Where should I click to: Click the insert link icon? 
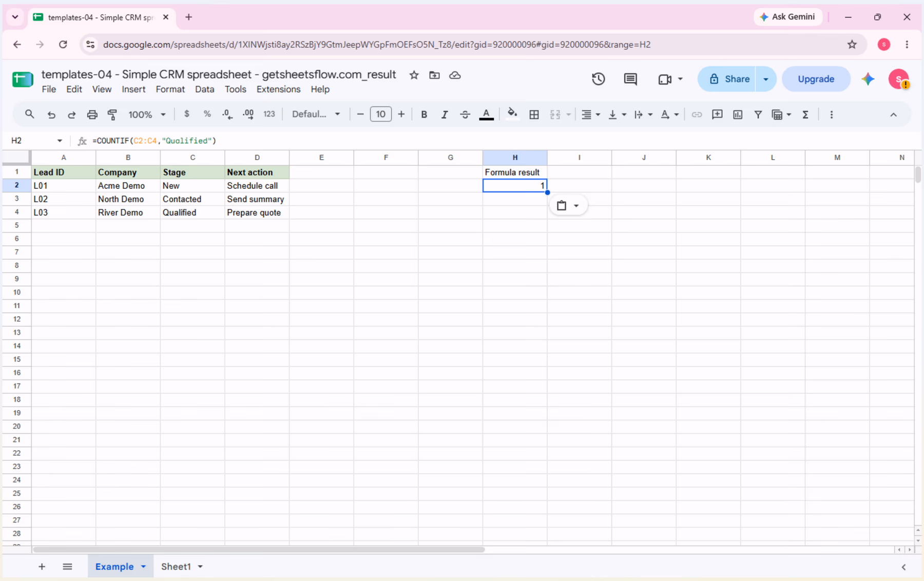pyautogui.click(x=696, y=114)
